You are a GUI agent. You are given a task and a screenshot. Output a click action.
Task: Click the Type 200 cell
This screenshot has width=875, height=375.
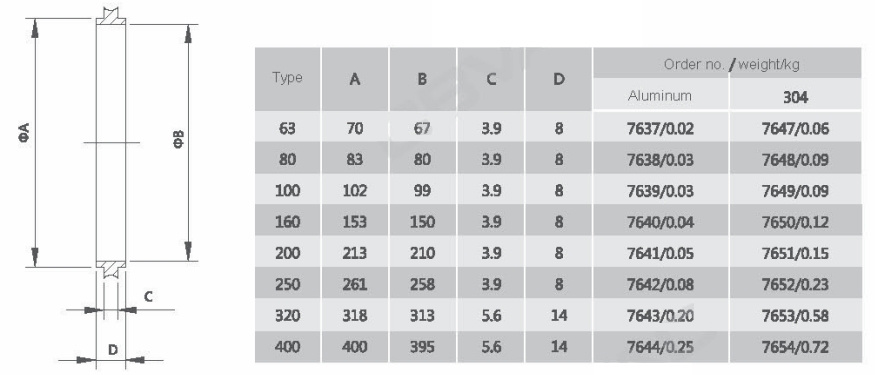pyautogui.click(x=288, y=253)
